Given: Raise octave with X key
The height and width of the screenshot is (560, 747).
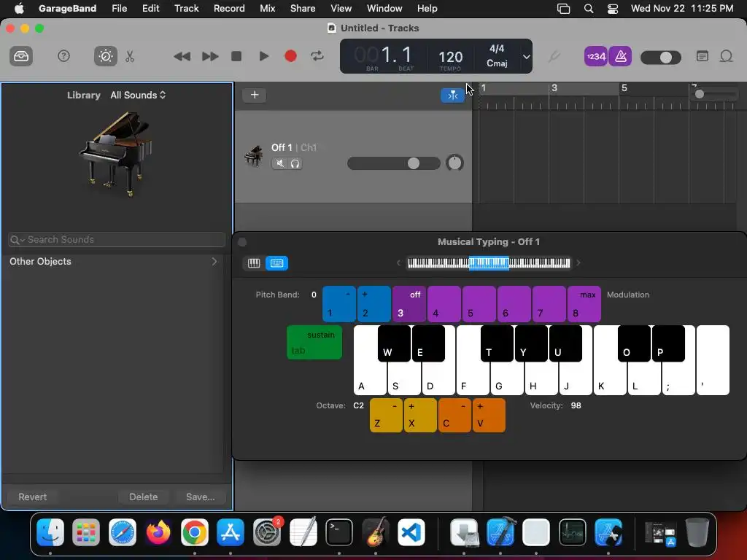Looking at the screenshot, I should coord(420,415).
